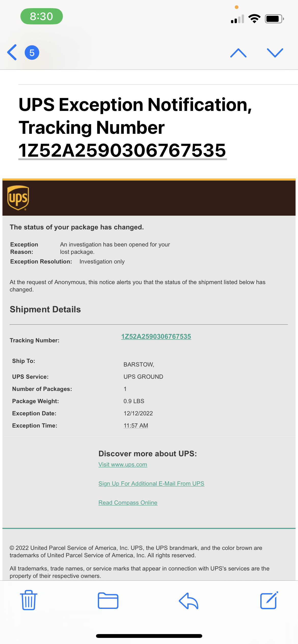Go to previous message with up chevron
Image resolution: width=298 pixels, height=644 pixels.
(x=238, y=53)
